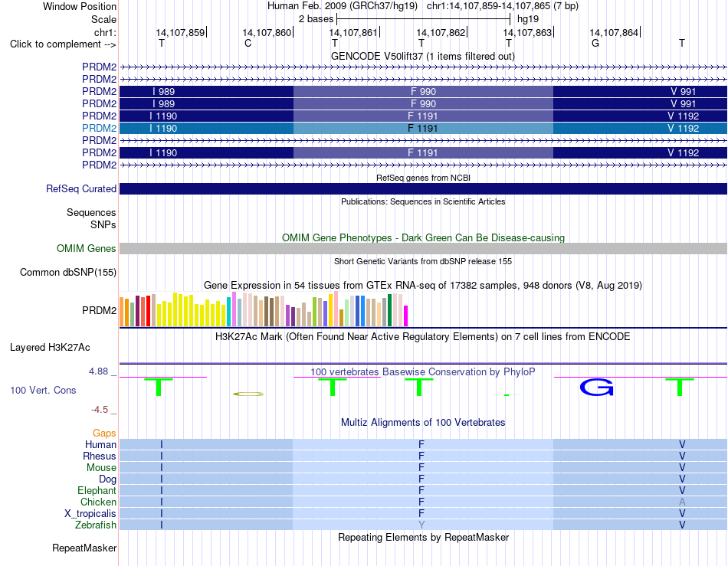Click the yellow flattened C in PhyloP track
The width and height of the screenshot is (728, 566).
248,394
